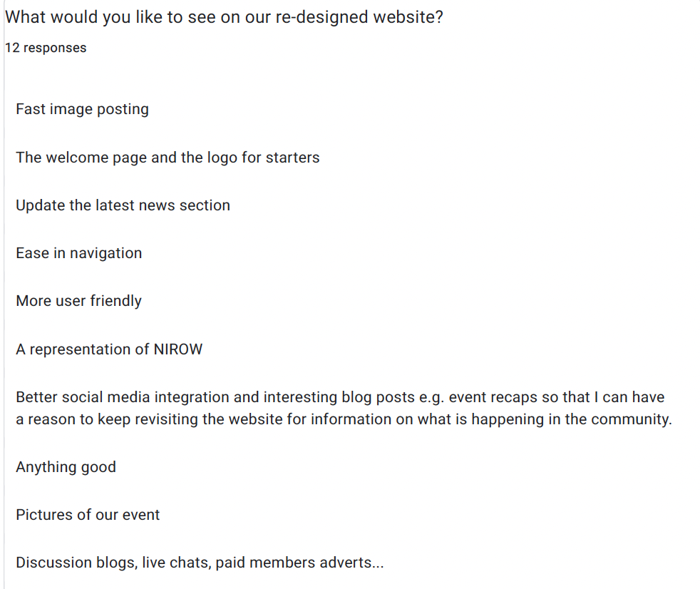Click the 'Pictures of our event' response

[88, 515]
